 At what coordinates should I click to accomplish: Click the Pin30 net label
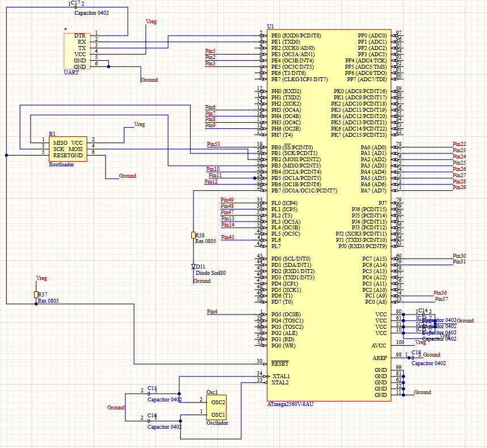point(459,256)
